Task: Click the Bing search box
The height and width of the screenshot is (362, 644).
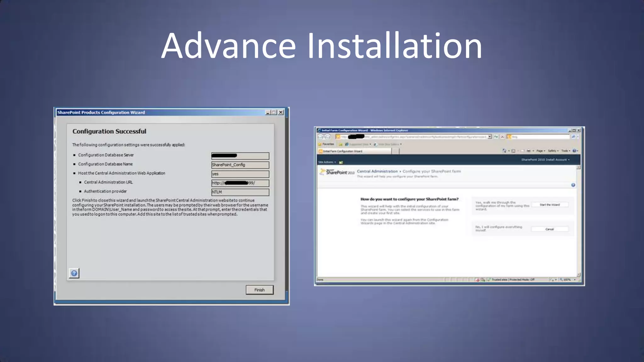Action: [x=538, y=137]
